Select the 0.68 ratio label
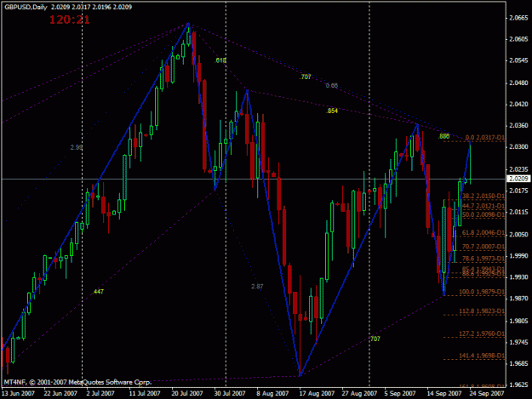Screen dimensions: 532x399 point(332,85)
